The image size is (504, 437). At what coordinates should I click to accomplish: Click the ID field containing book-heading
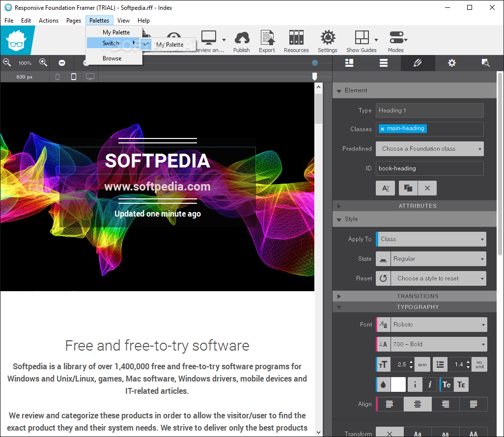429,168
